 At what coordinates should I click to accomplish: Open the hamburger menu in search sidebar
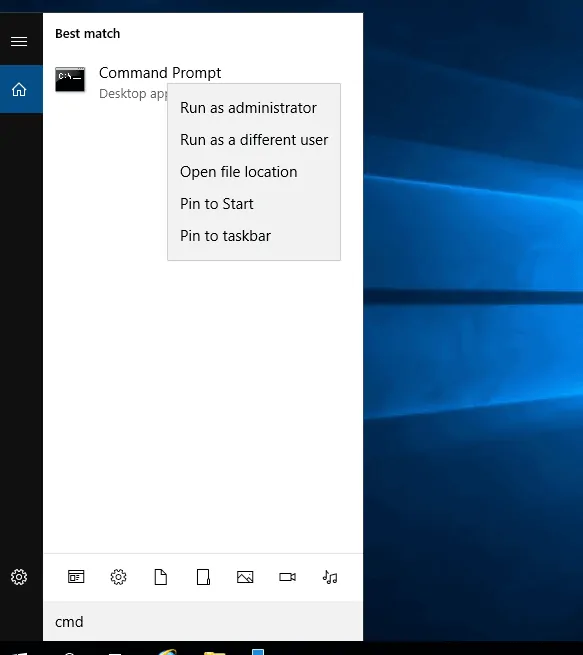click(x=19, y=41)
